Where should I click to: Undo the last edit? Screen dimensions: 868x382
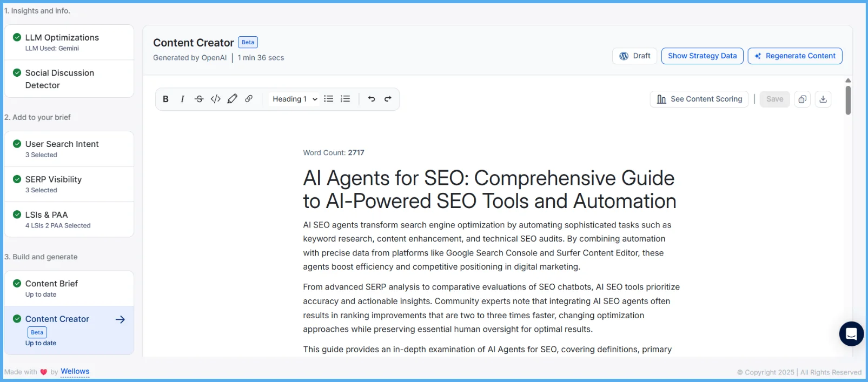tap(372, 99)
